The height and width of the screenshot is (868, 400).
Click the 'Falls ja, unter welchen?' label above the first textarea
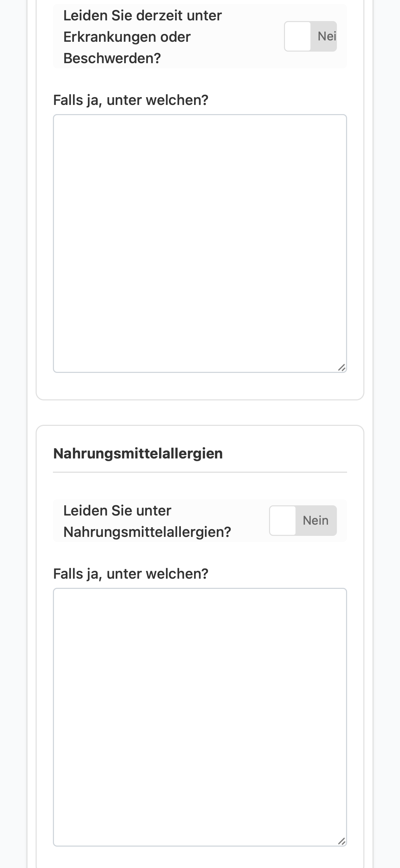point(131,100)
